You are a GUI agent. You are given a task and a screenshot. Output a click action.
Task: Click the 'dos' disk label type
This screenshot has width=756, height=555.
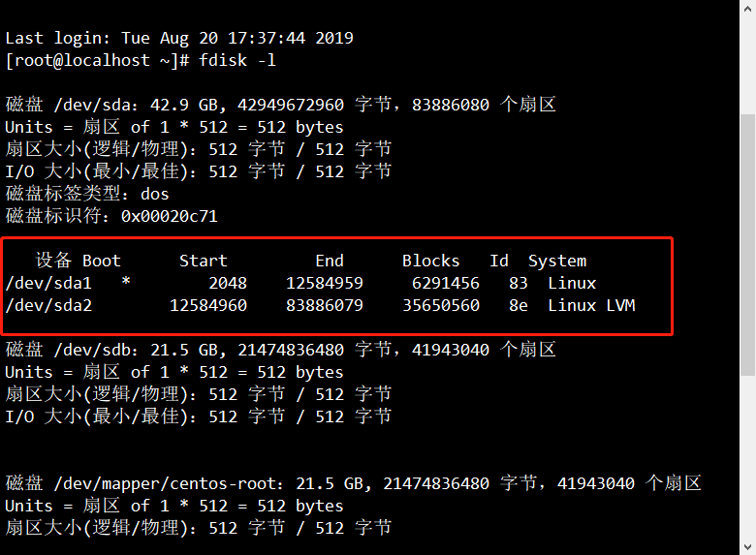click(155, 194)
